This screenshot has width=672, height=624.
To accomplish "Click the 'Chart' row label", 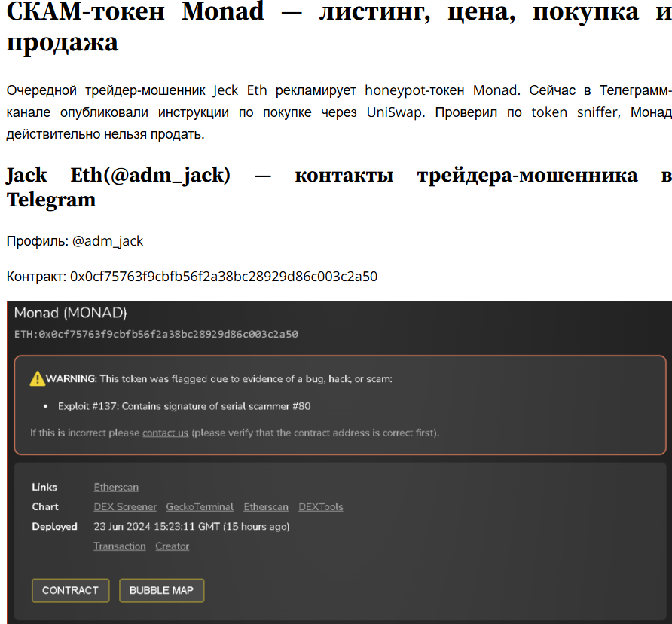I will tap(45, 507).
